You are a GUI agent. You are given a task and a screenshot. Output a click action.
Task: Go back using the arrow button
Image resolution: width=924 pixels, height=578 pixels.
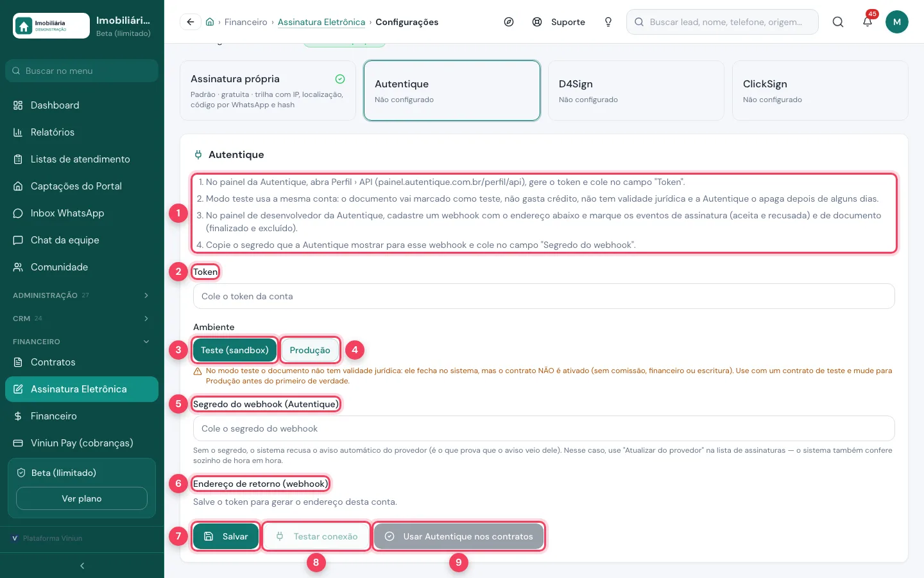[191, 22]
